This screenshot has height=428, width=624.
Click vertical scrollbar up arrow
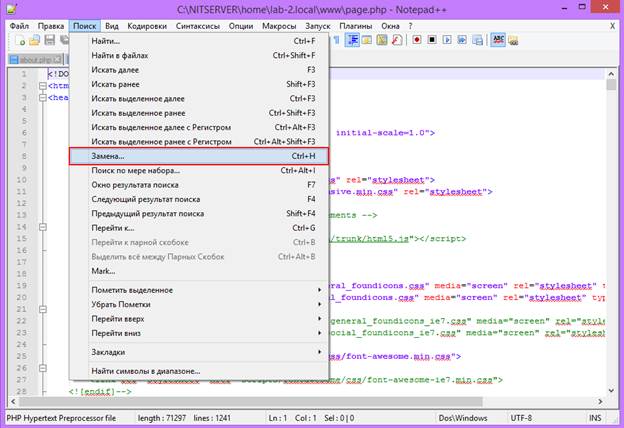[x=611, y=74]
